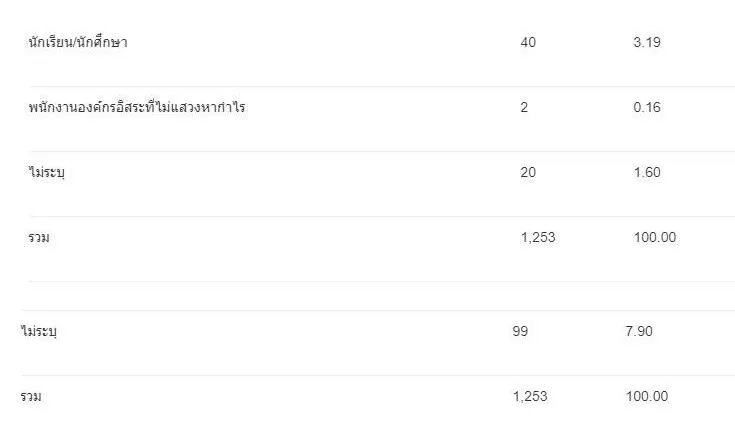Click the รวม label below the 99 row
Viewport: 735px width, 440px height.
(31, 397)
